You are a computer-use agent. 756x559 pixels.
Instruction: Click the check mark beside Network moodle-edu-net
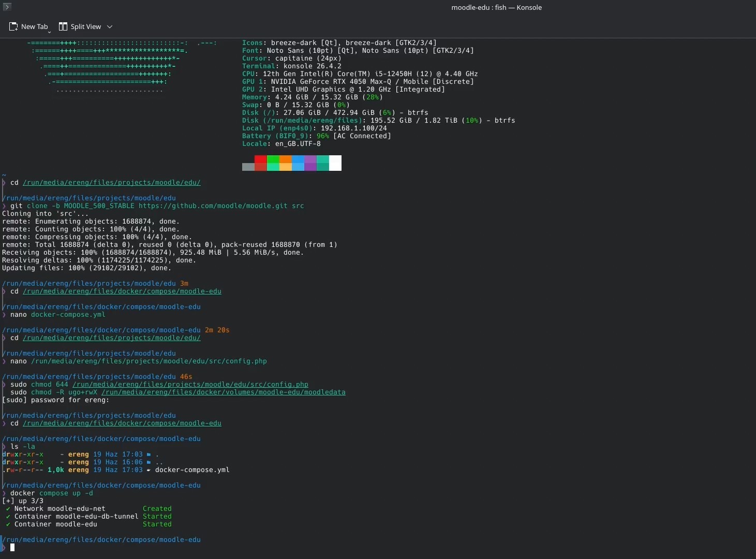[8, 509]
